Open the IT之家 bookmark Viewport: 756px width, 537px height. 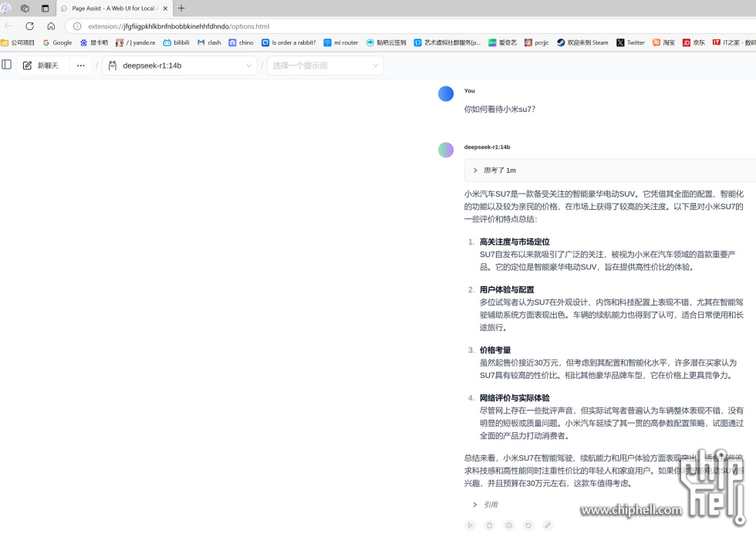[x=734, y=42]
